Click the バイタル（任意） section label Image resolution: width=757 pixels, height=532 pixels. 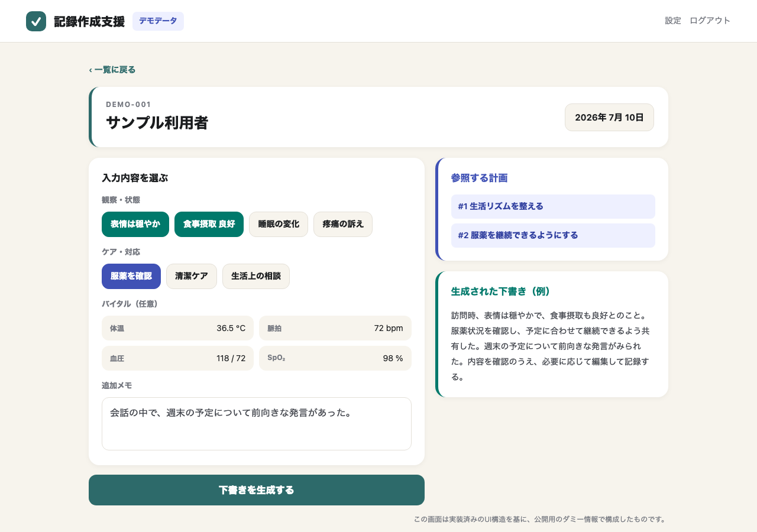(x=130, y=304)
